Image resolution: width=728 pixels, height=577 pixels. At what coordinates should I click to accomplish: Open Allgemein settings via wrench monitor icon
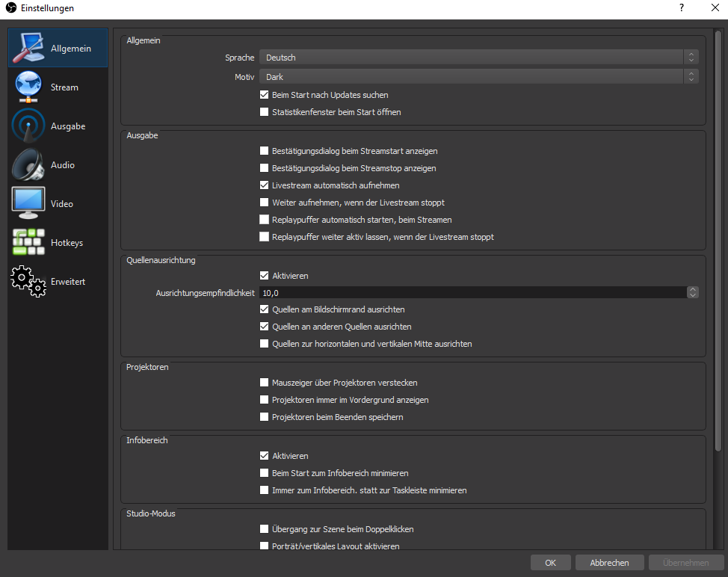28,49
